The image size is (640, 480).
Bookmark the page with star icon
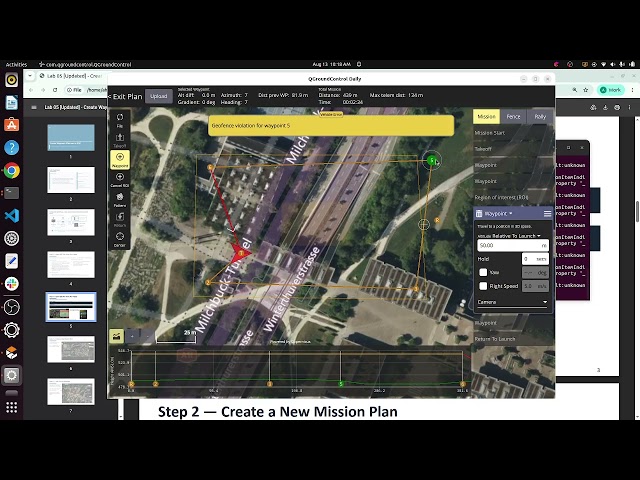tap(586, 90)
